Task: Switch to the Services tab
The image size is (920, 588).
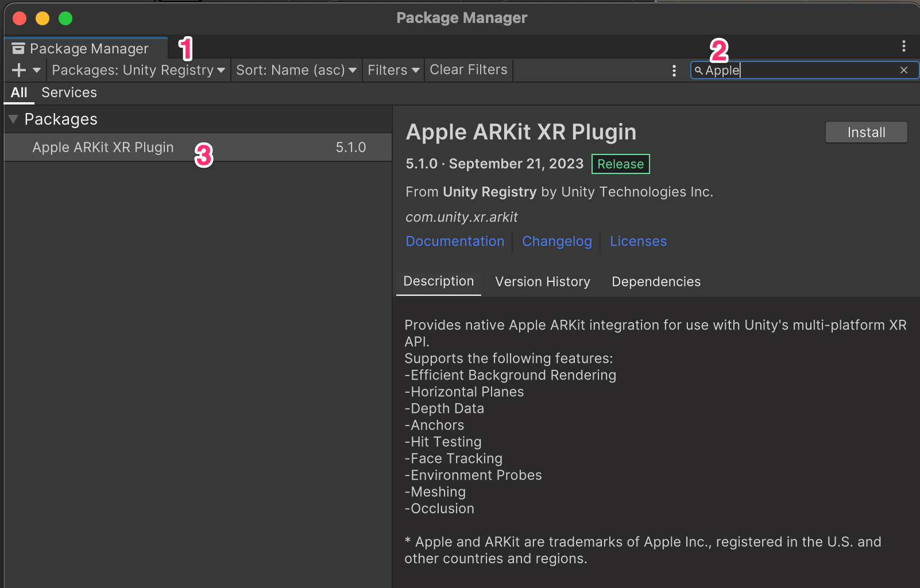Action: tap(68, 92)
